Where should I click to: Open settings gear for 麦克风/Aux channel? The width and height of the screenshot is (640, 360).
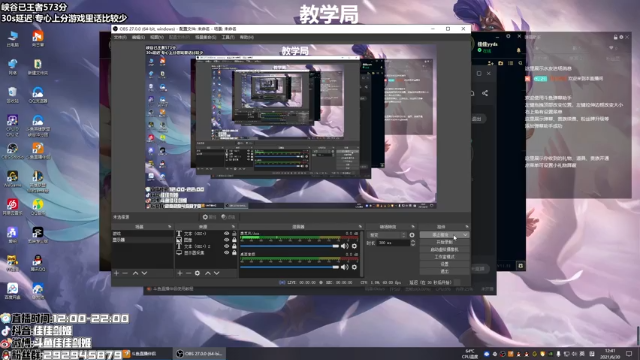(354, 246)
